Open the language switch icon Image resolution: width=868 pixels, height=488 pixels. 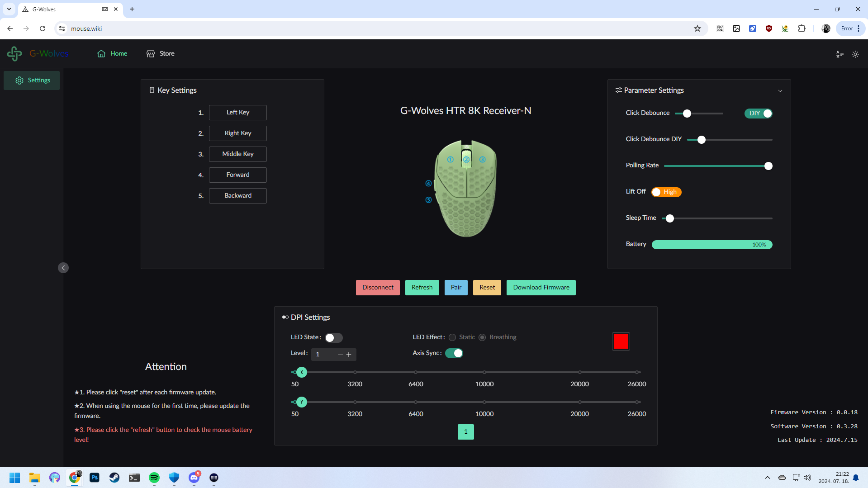pos(840,54)
